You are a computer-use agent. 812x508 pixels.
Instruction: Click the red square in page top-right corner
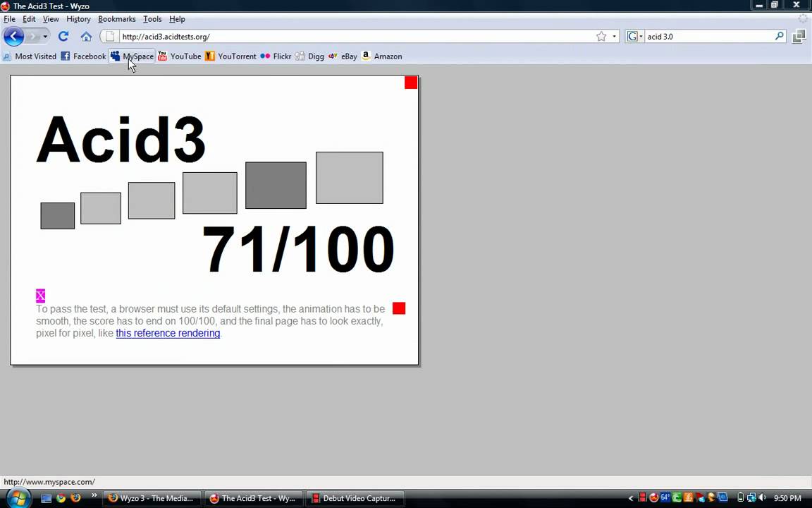pos(411,83)
